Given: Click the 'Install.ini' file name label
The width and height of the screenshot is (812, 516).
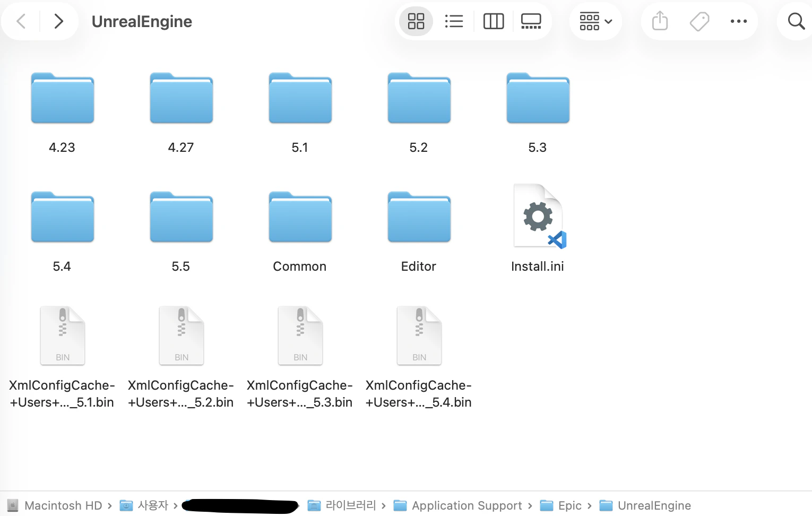Looking at the screenshot, I should click(538, 266).
